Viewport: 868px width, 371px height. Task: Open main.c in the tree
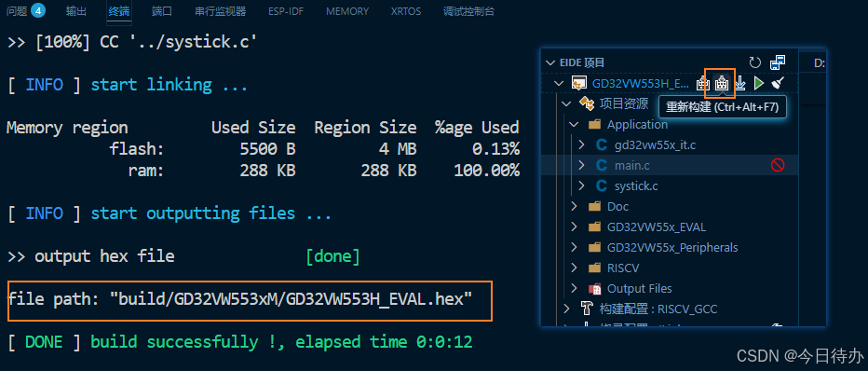click(x=632, y=165)
